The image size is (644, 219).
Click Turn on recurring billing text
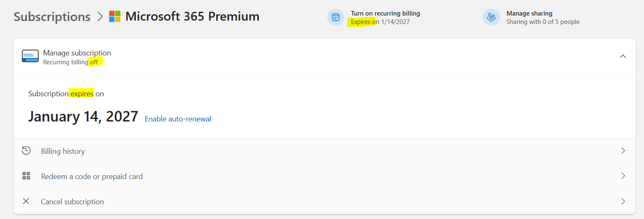coord(385,13)
